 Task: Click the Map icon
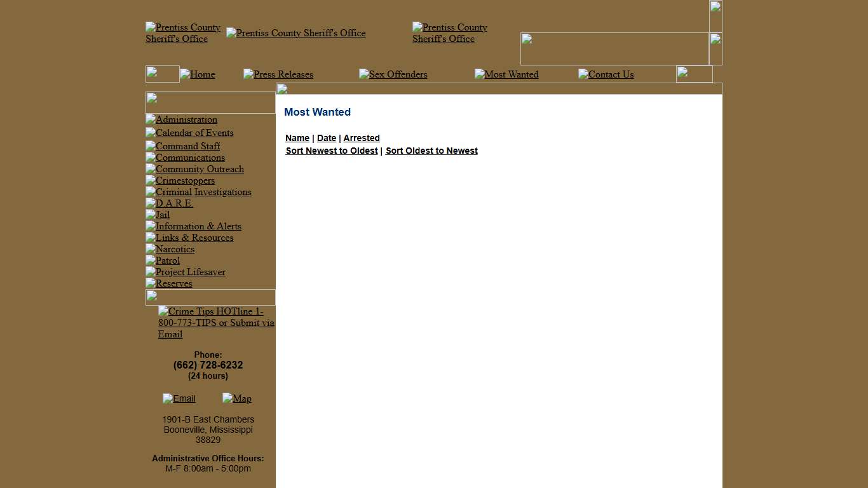(236, 398)
